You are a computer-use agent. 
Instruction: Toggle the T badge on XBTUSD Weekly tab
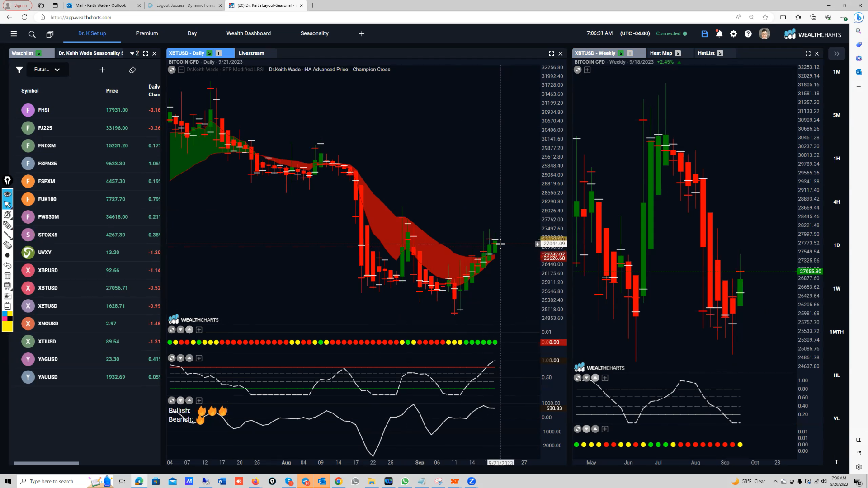[630, 53]
